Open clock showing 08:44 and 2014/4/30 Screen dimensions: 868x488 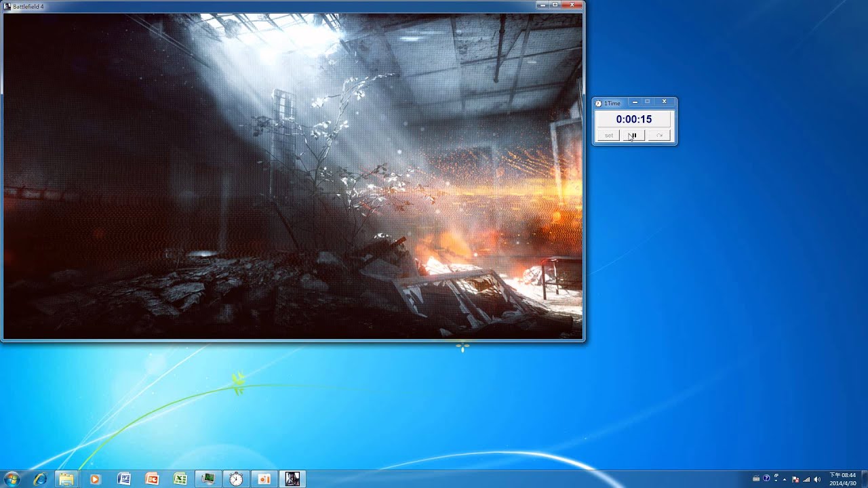843,479
